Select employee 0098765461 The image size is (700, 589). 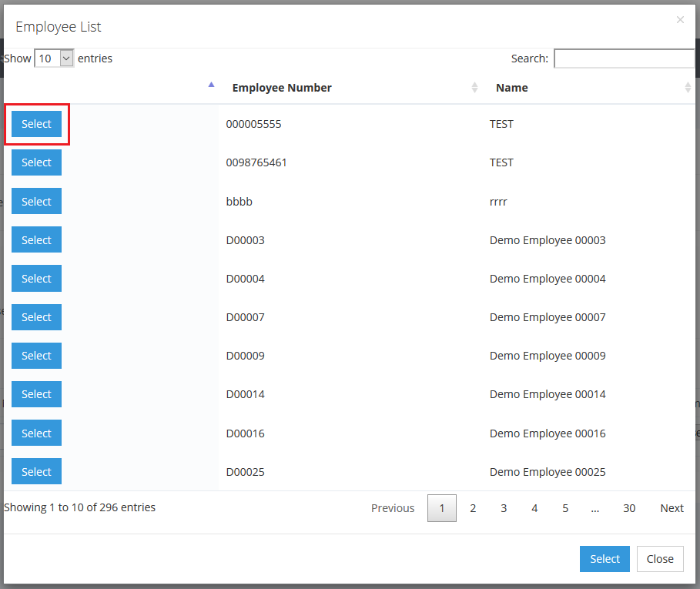pos(36,162)
